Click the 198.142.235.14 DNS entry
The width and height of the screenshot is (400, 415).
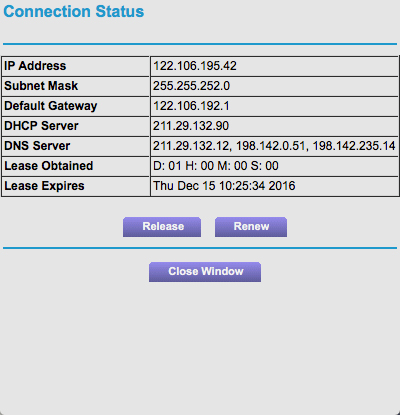[x=354, y=146]
